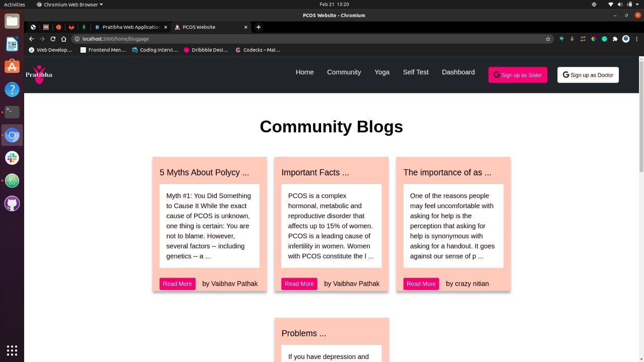The width and height of the screenshot is (644, 362).
Task: Click the '5 Myths About Polycy ...' card title
Action: 204,172
